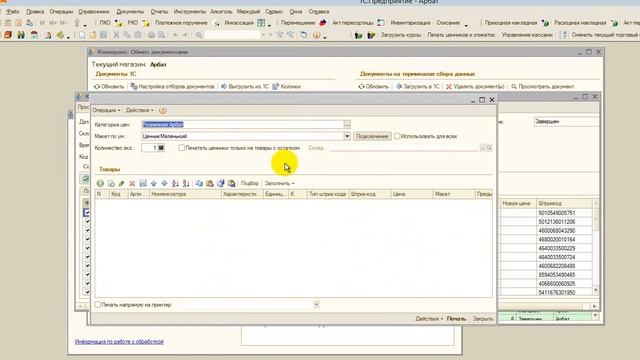Open Меркурий menu
640x360 pixels.
point(248,12)
